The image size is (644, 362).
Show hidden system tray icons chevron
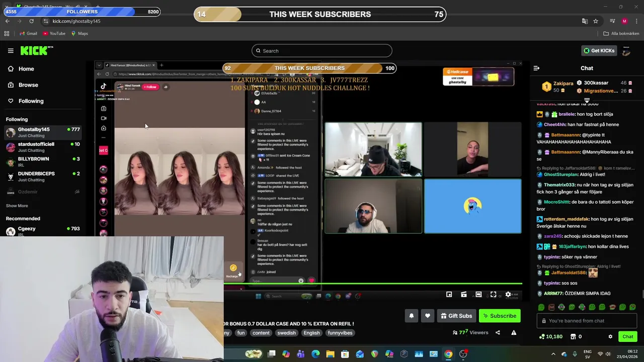tap(553, 354)
